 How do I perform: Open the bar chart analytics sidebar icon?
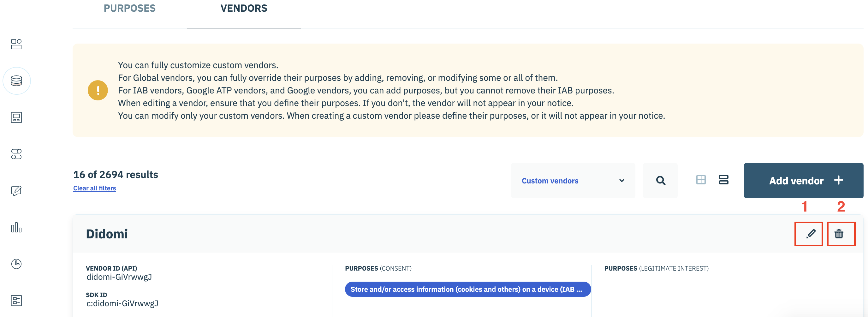(16, 227)
